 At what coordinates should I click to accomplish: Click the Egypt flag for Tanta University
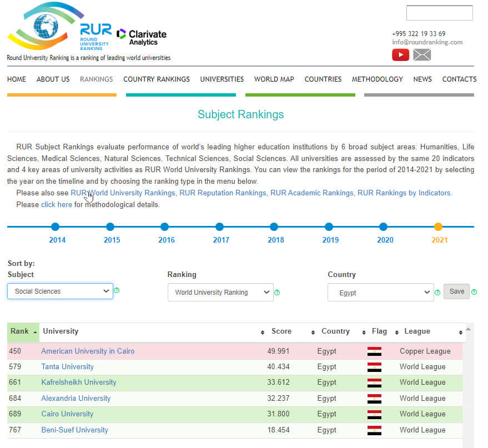pyautogui.click(x=374, y=367)
